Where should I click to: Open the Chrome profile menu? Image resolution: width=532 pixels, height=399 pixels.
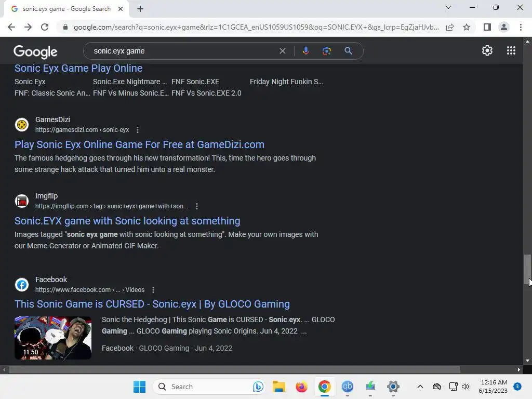[x=504, y=27]
